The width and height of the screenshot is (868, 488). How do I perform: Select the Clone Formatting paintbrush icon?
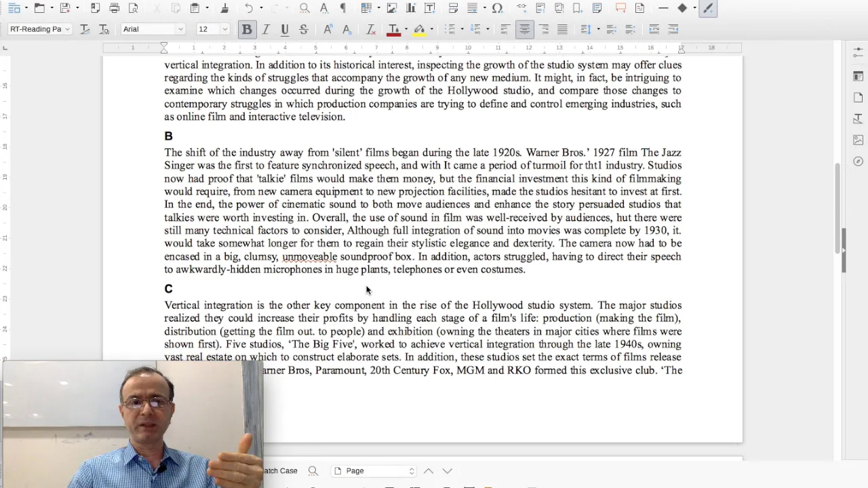pos(224,8)
